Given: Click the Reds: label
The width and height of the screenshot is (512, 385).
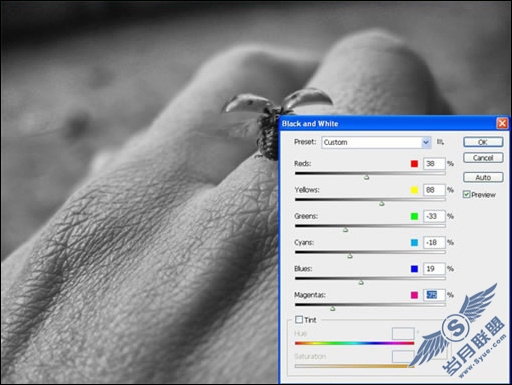Looking at the screenshot, I should click(302, 164).
